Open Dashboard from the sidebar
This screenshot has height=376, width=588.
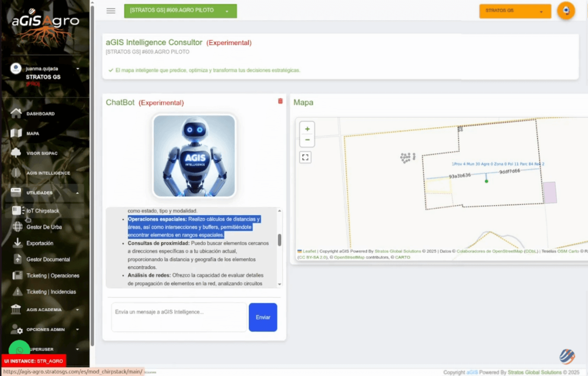point(40,114)
